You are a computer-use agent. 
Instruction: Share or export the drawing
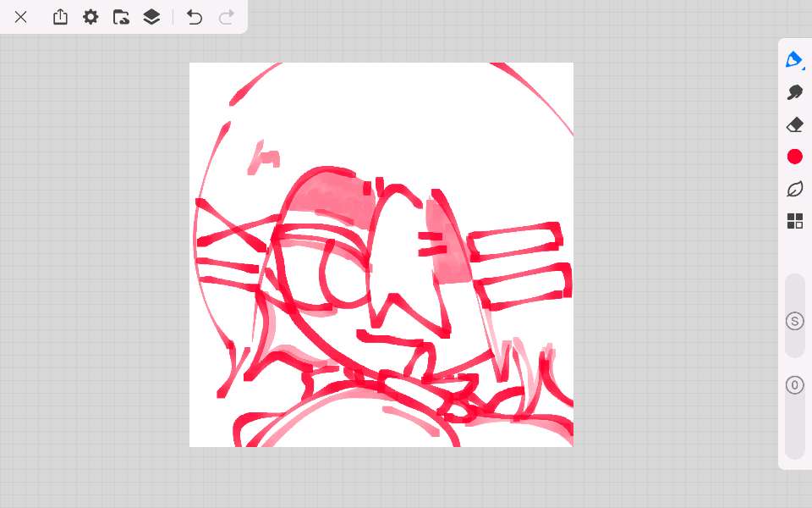pos(60,17)
